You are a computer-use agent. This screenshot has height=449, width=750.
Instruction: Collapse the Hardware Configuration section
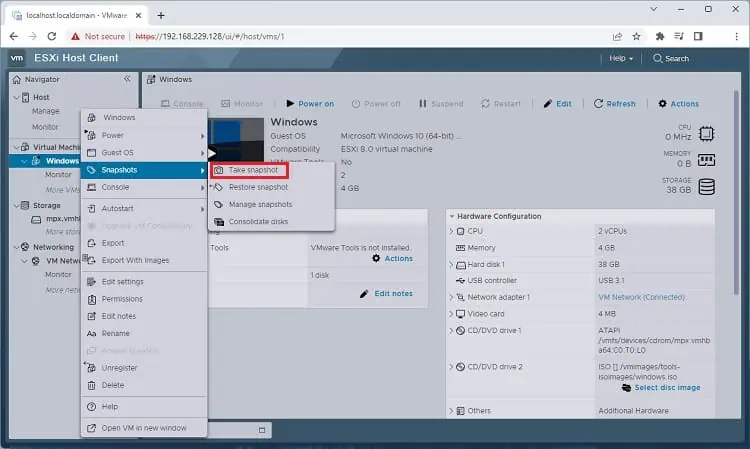pos(452,216)
